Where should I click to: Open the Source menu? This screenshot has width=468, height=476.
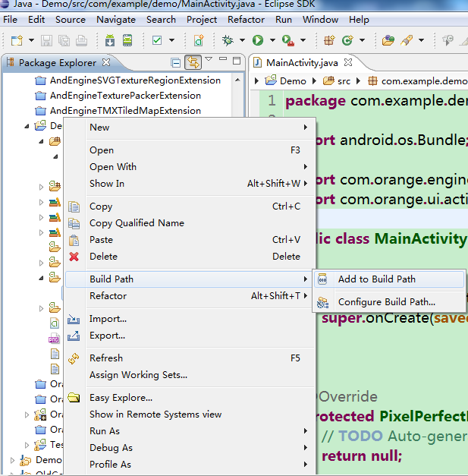point(71,20)
